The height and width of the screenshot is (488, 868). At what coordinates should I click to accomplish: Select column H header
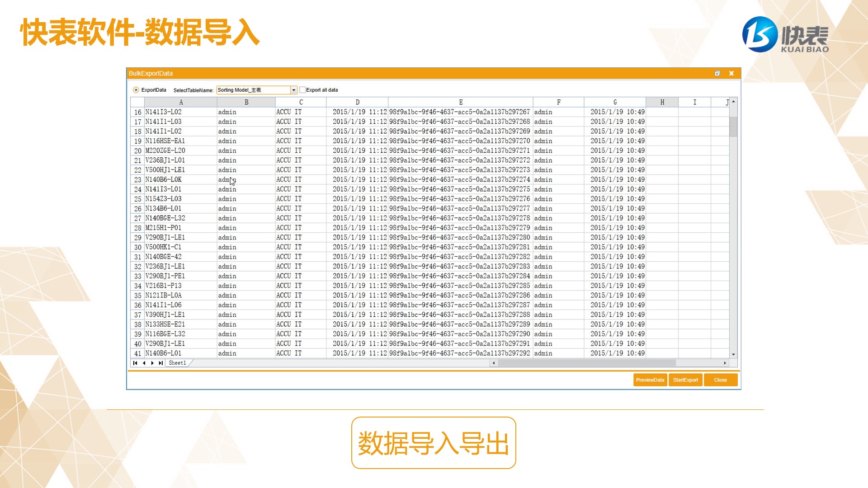662,102
